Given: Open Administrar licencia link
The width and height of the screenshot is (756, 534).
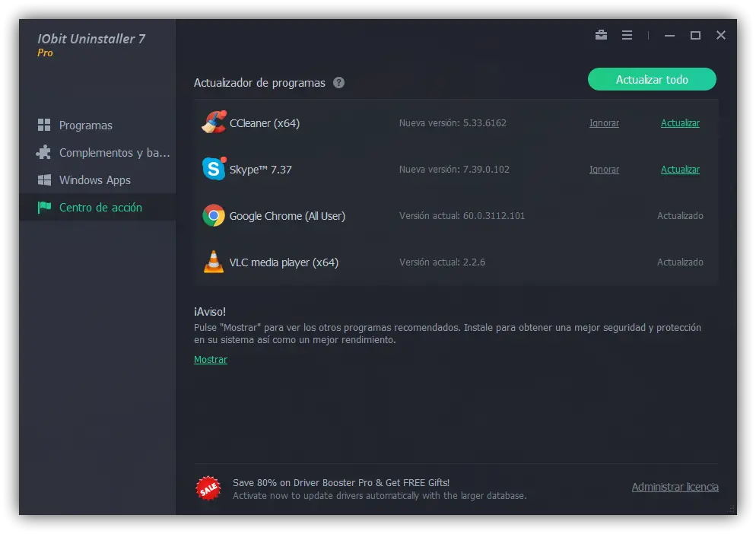Looking at the screenshot, I should pyautogui.click(x=675, y=487).
